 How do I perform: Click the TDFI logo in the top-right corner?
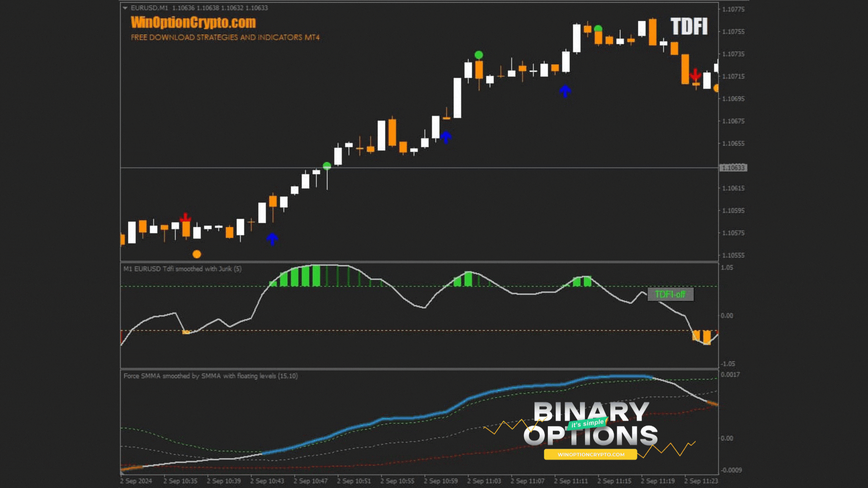click(x=689, y=26)
